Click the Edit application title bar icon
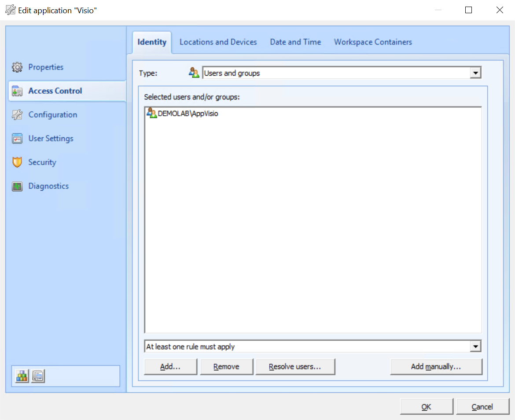515x420 pixels. pyautogui.click(x=10, y=10)
